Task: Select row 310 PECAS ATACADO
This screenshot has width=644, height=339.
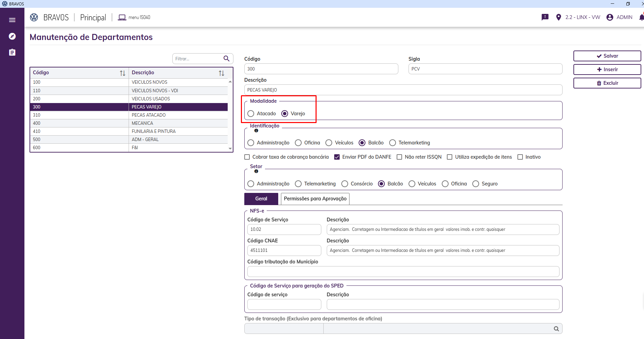Action: (129, 115)
